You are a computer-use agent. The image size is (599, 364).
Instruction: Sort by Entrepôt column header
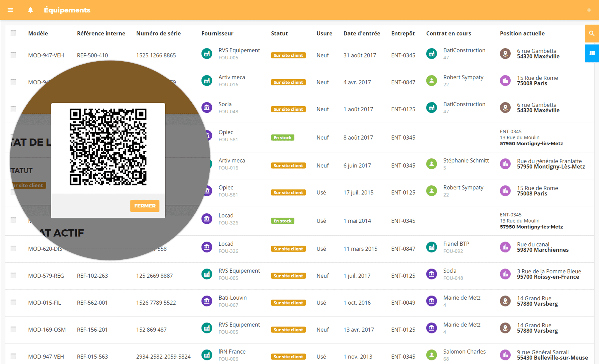coord(403,33)
